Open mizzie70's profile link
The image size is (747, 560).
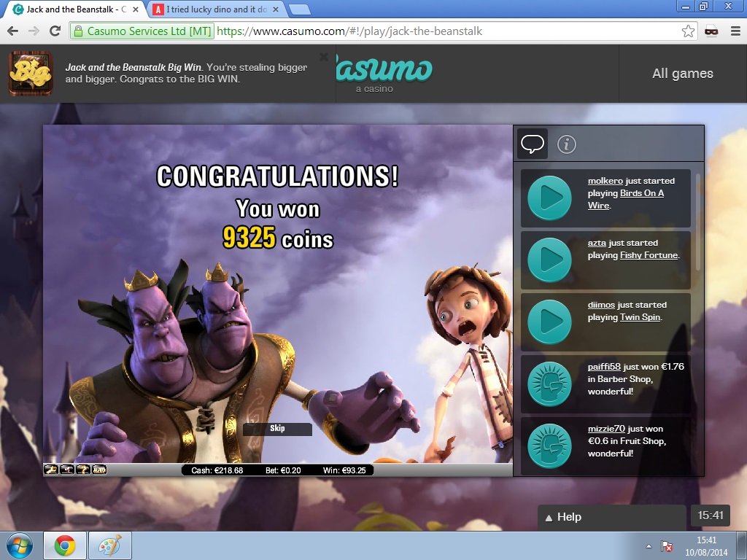pos(606,429)
